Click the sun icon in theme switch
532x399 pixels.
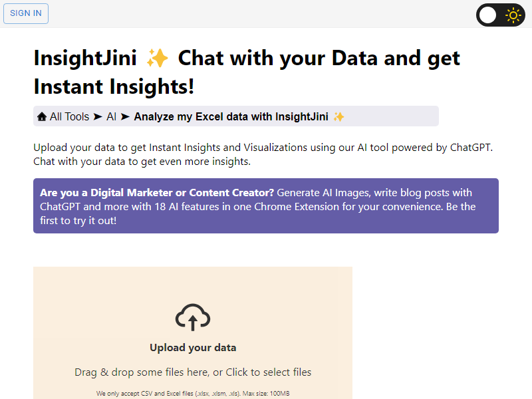point(513,15)
